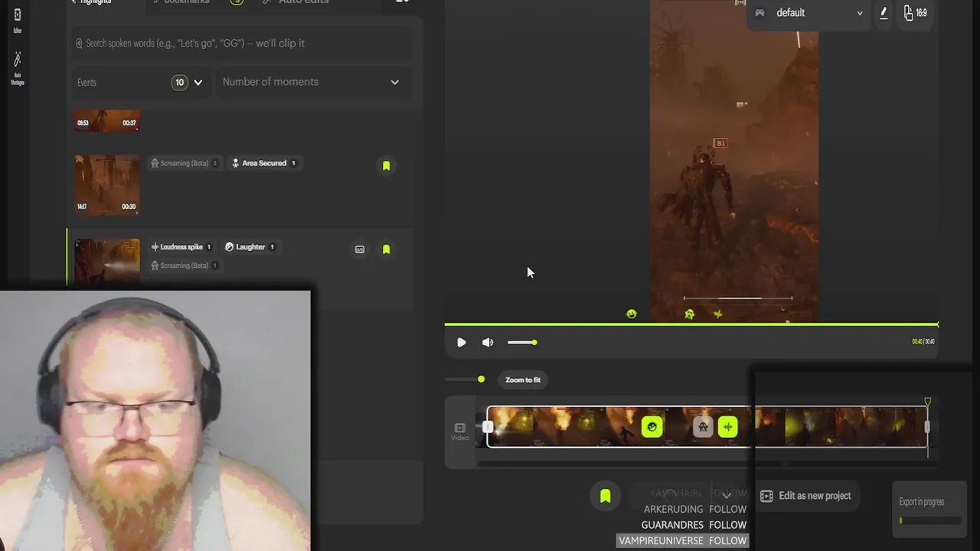The image size is (980, 551).
Task: Select the Laughter tag
Action: point(250,247)
